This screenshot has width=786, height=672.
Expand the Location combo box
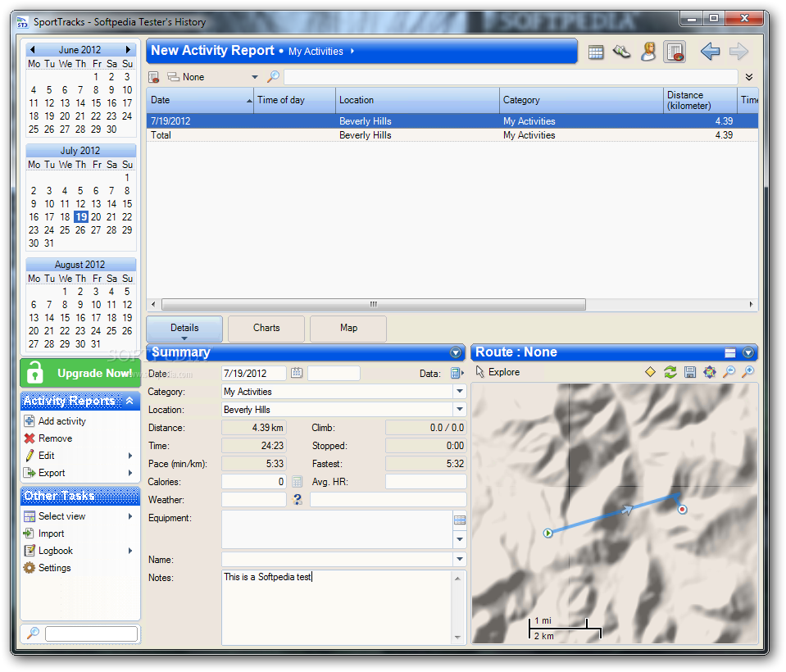click(460, 410)
